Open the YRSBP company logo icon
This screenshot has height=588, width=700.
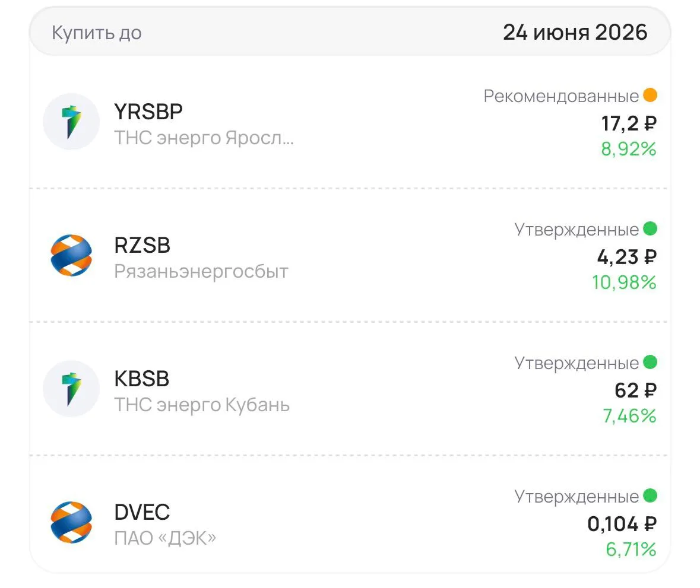71,122
